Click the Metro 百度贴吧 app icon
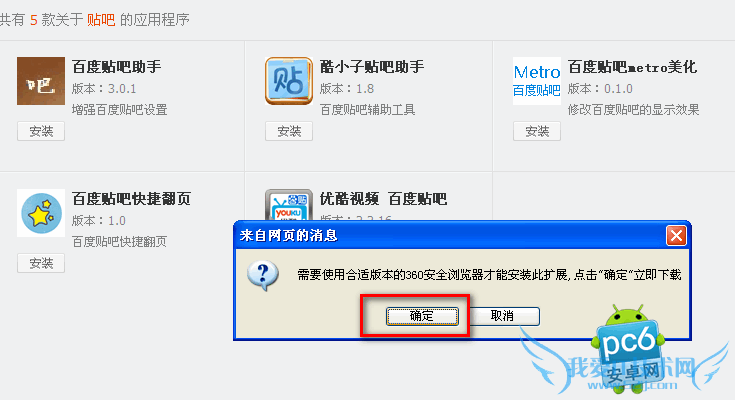 pyautogui.click(x=537, y=81)
